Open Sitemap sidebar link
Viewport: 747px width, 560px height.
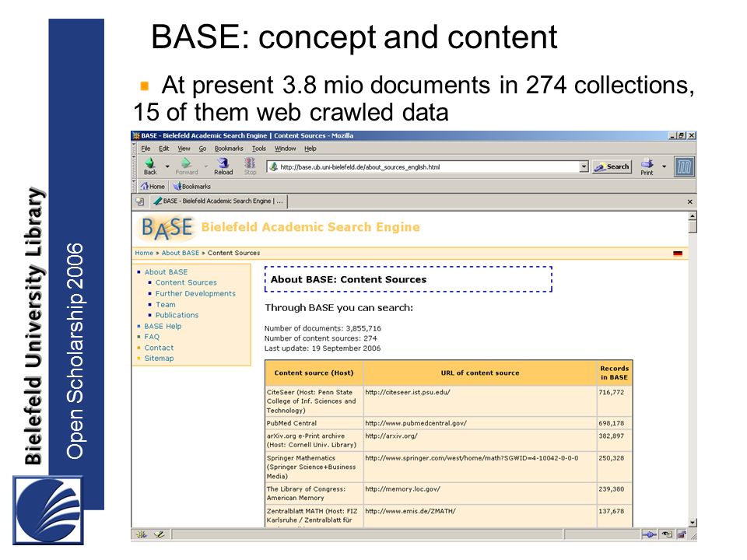[159, 358]
